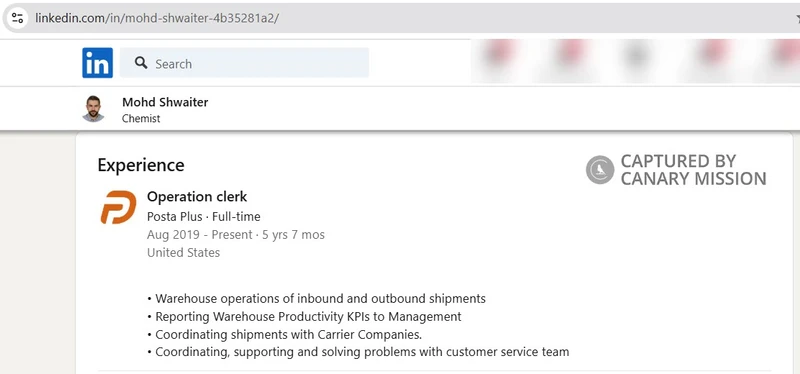The width and height of the screenshot is (800, 374).
Task: Open the Mohd Shwaiter name link
Action: tap(165, 102)
